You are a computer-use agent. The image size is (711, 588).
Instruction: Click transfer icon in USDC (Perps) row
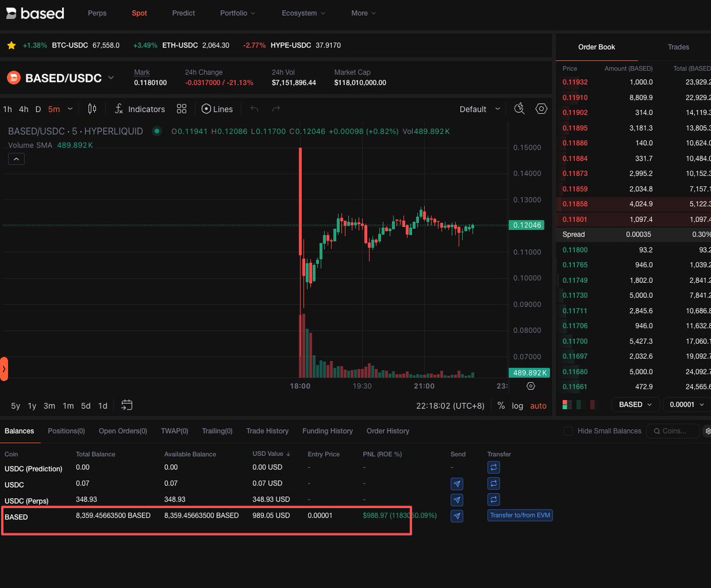(x=494, y=499)
